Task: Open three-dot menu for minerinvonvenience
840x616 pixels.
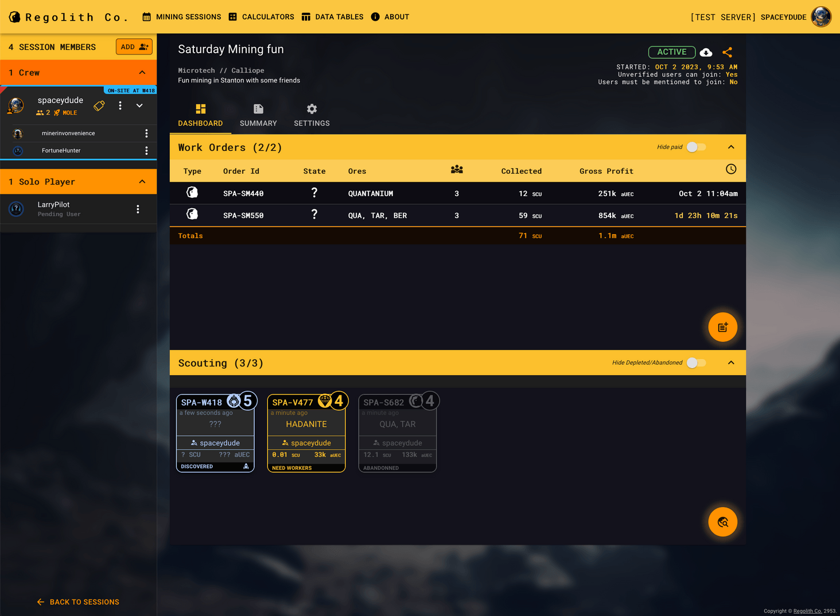Action: pos(146,134)
